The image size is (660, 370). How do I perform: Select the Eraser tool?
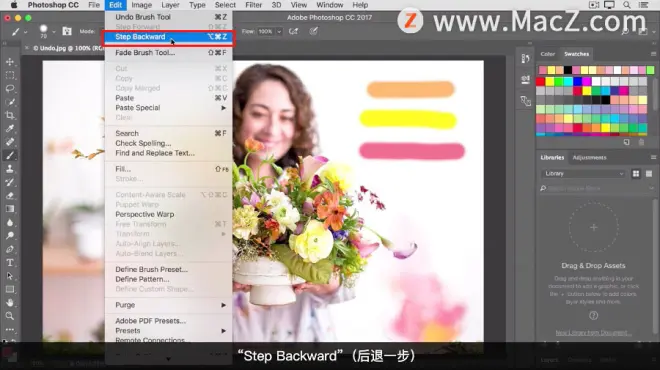click(10, 196)
